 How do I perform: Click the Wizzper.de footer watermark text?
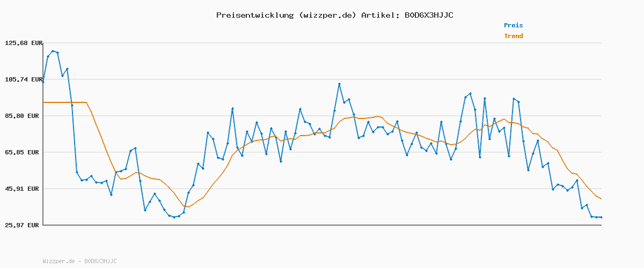pyautogui.click(x=79, y=261)
